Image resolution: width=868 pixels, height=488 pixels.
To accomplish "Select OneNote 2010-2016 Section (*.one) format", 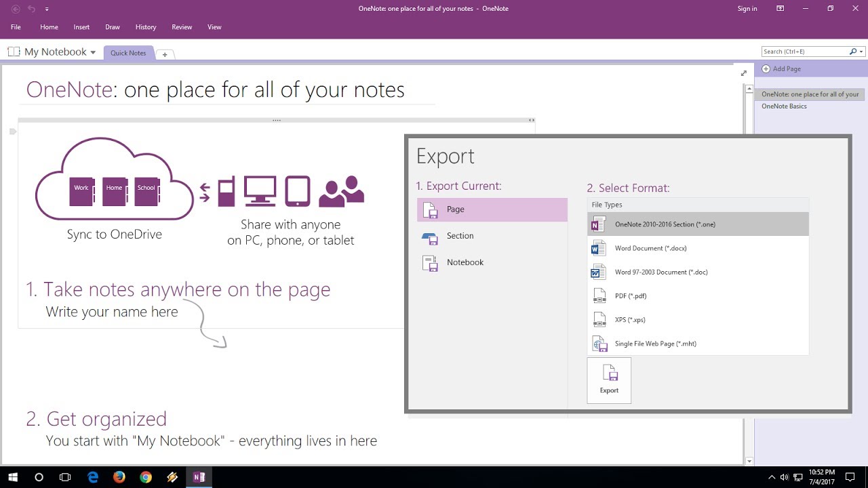I will click(698, 224).
